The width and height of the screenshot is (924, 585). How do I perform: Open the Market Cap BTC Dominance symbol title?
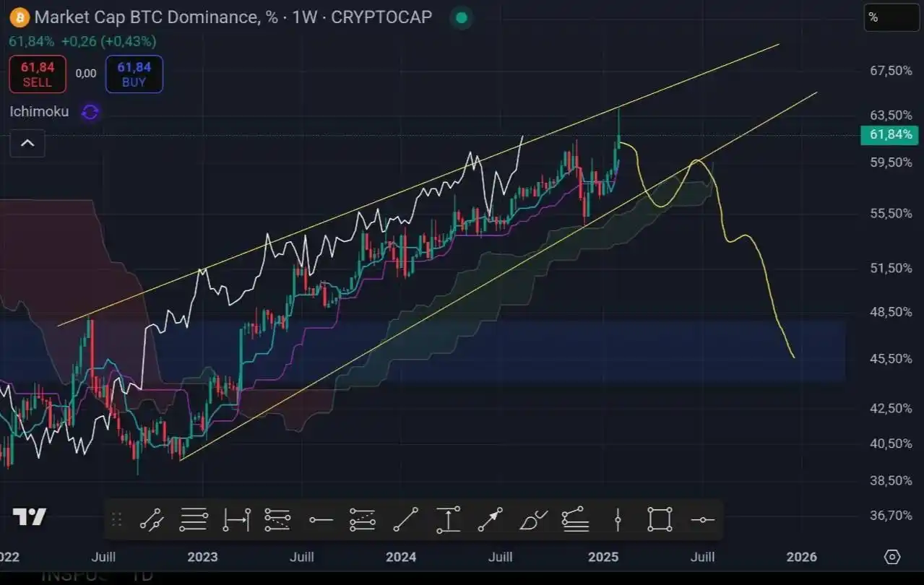point(233,17)
